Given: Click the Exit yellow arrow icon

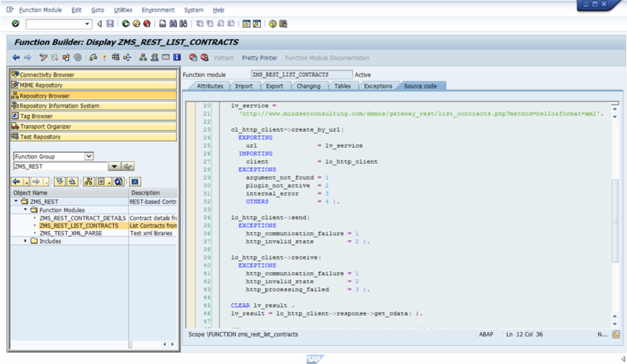Looking at the screenshot, I should click(x=137, y=23).
